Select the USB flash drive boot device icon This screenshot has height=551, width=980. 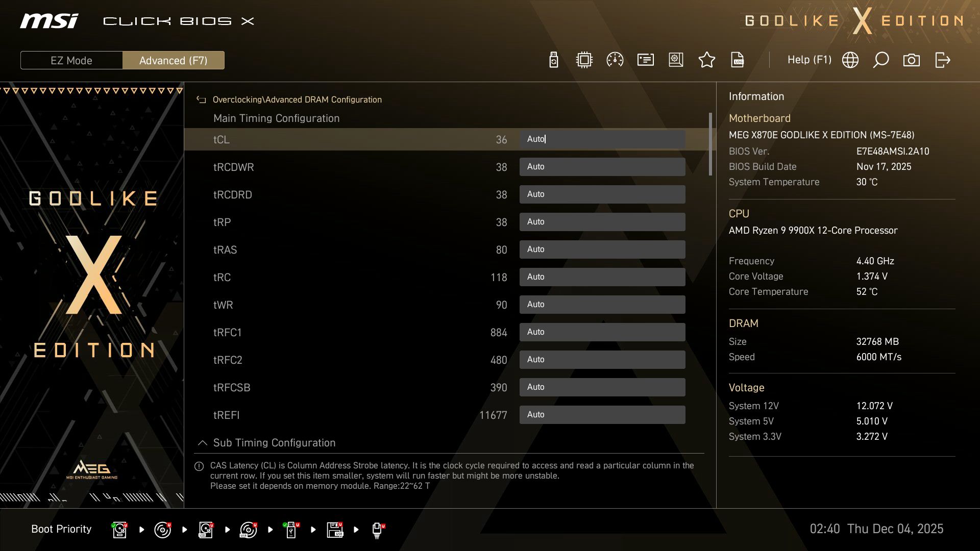tap(291, 529)
